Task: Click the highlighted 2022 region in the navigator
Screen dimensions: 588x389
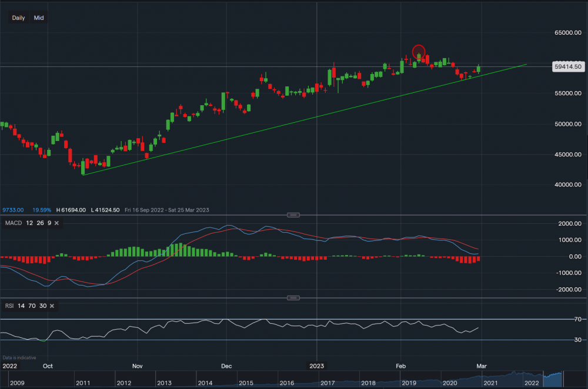Action: 553,379
